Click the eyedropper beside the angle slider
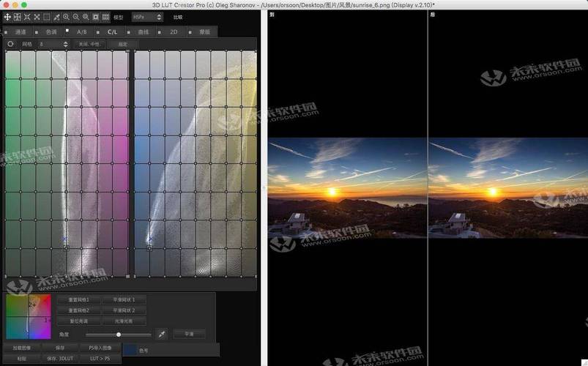The height and width of the screenshot is (366, 588). [162, 334]
